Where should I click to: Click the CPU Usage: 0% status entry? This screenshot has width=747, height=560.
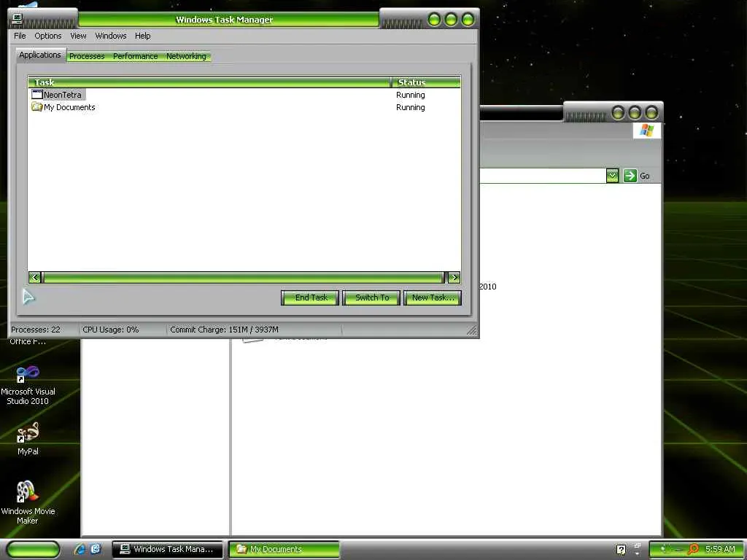111,330
